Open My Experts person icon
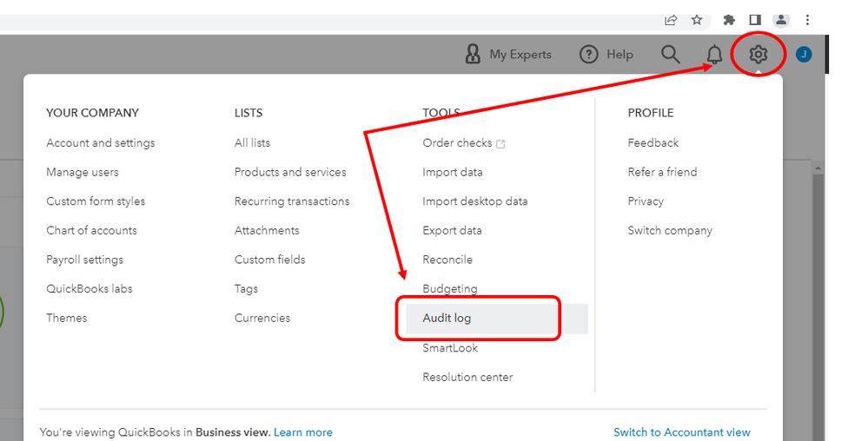Viewport: 868px width, 441px height. pyautogui.click(x=473, y=55)
